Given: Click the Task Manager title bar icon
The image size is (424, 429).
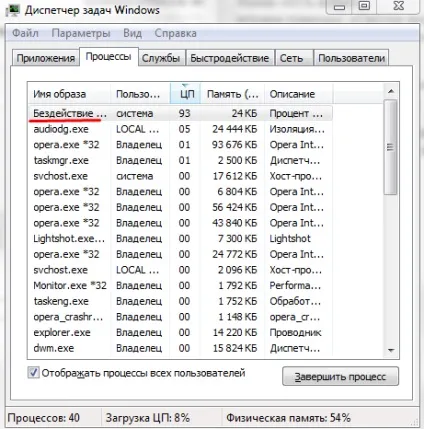Looking at the screenshot, I should [13, 10].
